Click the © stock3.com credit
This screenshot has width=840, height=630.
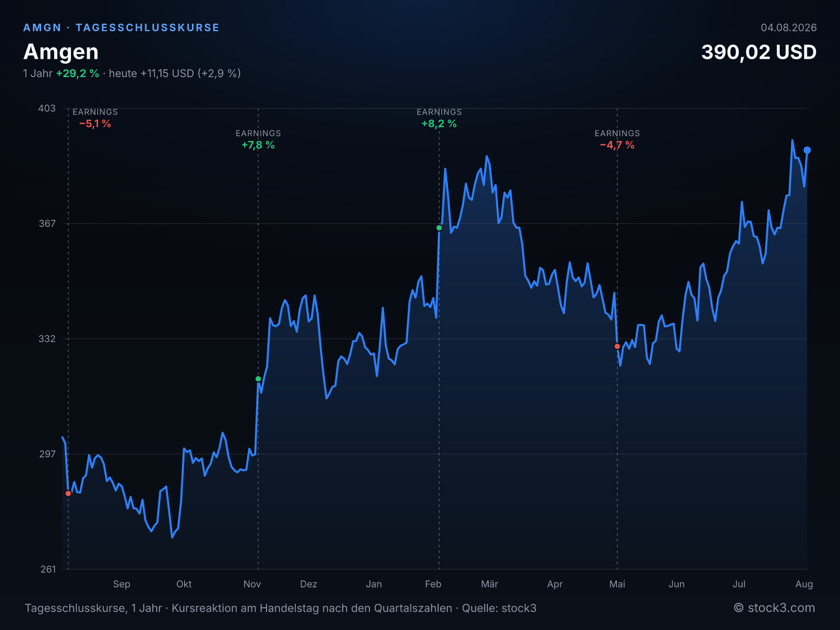[774, 608]
